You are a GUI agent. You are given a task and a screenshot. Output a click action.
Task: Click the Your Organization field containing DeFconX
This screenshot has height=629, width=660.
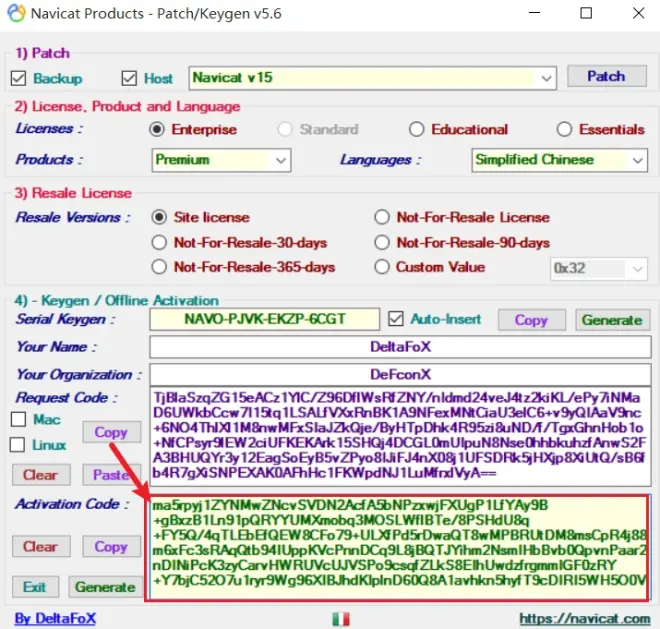point(400,374)
